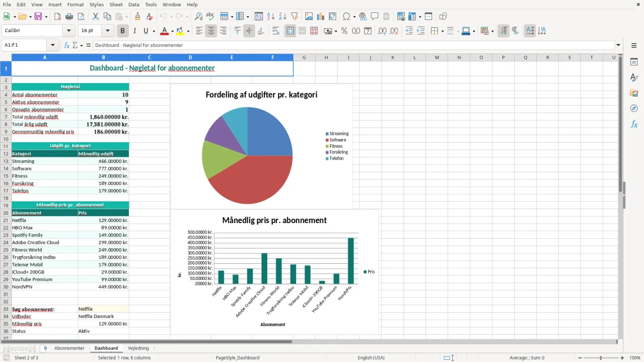Open the sidebar Navigator panel

634,108
